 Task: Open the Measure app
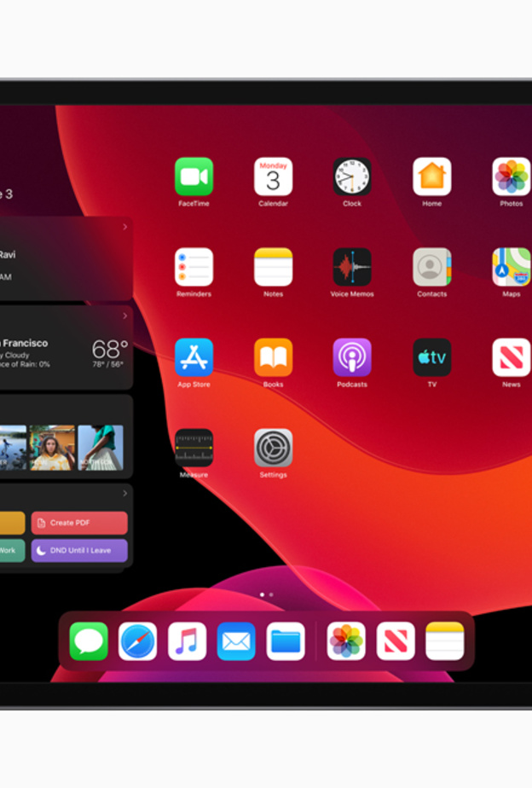tap(194, 448)
